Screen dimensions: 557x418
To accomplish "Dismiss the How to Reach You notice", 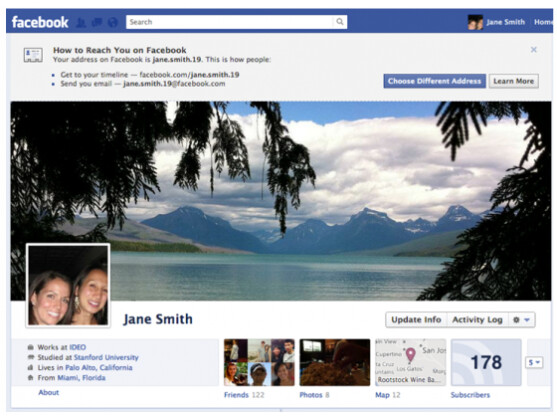I will pos(533,50).
